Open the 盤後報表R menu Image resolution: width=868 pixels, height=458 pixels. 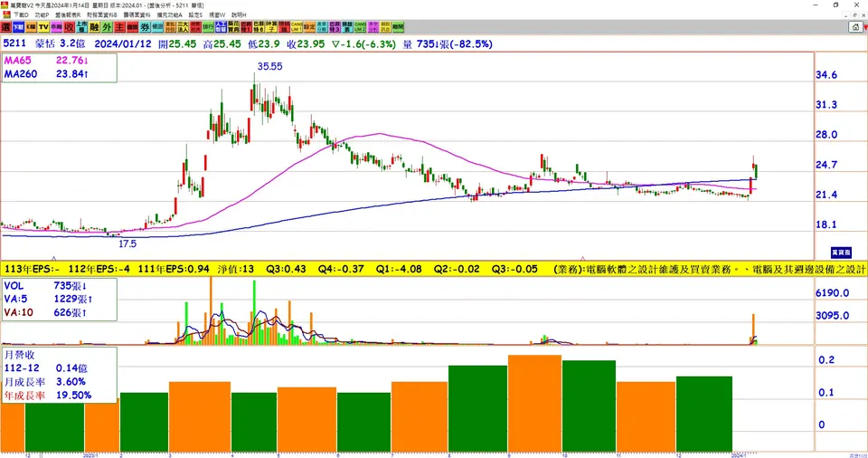coord(68,15)
